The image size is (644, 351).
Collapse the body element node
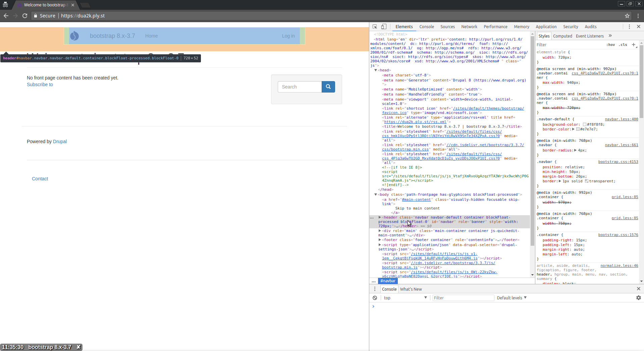(x=376, y=194)
